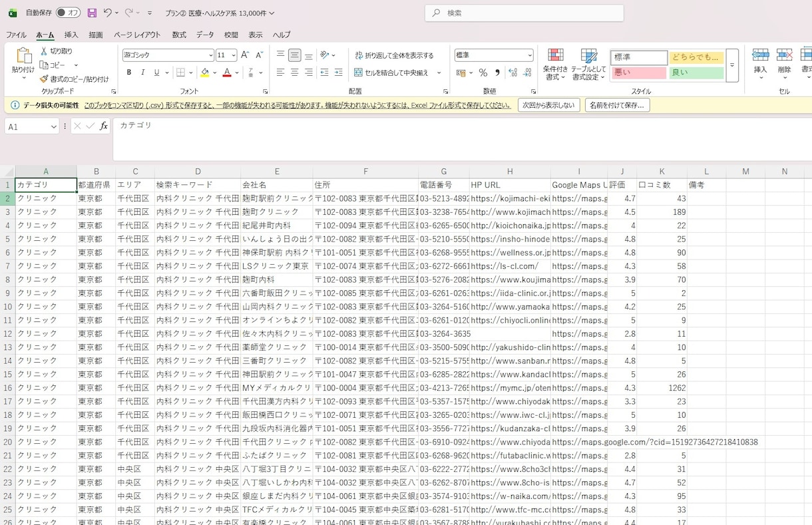Open Conditional Formatting menu (条件付き書式)
812x525 pixels.
(555, 65)
